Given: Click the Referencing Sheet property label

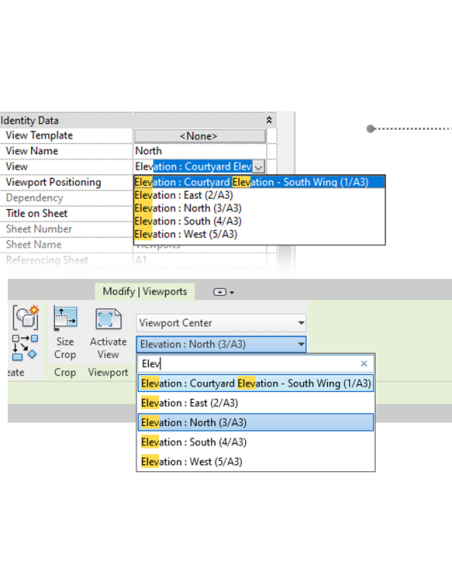Looking at the screenshot, I should point(47,260).
